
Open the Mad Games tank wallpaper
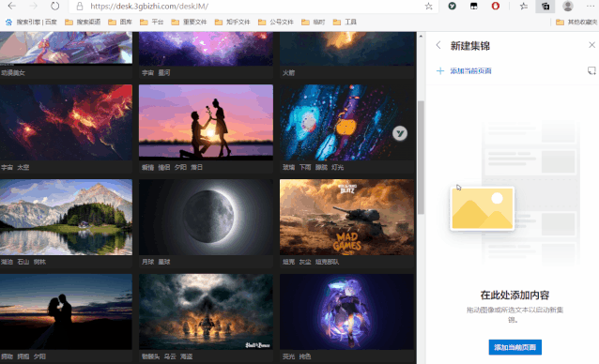pyautogui.click(x=346, y=217)
